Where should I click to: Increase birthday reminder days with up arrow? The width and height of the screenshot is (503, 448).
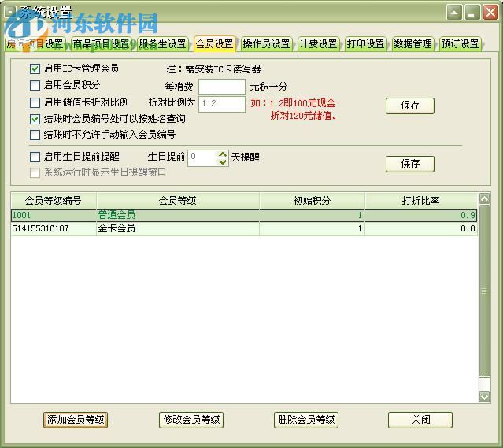coord(223,154)
